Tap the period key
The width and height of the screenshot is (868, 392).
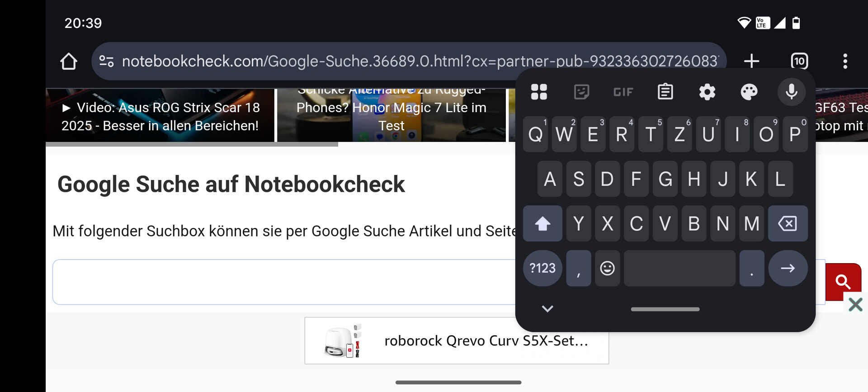pos(752,268)
